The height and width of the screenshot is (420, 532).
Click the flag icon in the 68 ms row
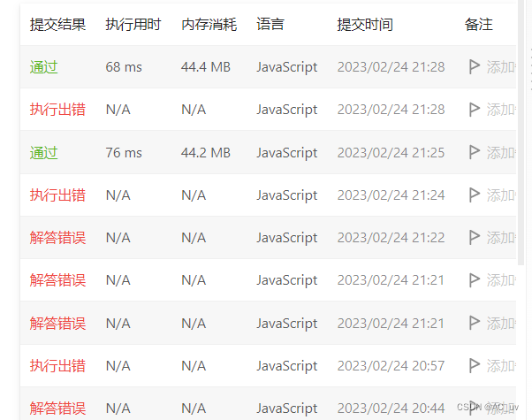pos(474,66)
